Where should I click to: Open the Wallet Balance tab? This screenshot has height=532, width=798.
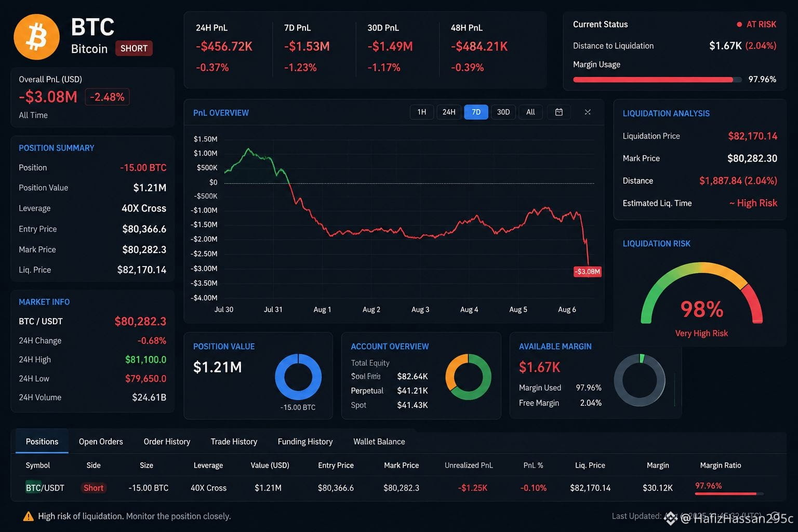[379, 442]
